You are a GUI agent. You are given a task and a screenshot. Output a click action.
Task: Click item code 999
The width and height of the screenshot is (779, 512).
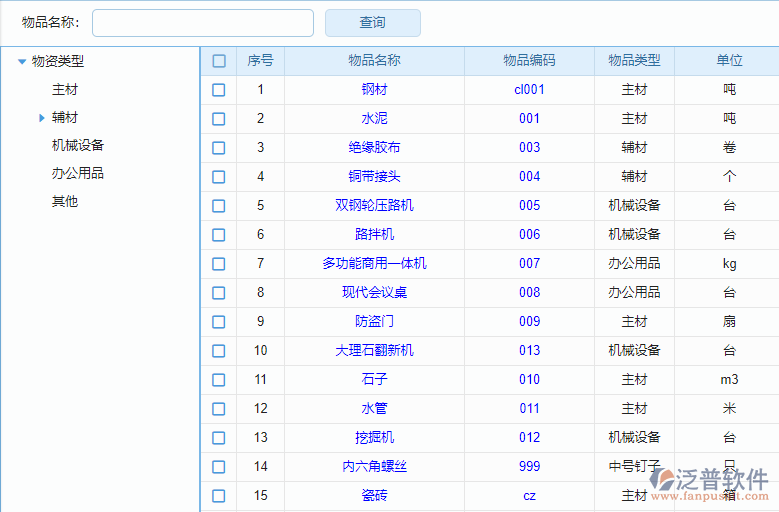[x=530, y=466]
